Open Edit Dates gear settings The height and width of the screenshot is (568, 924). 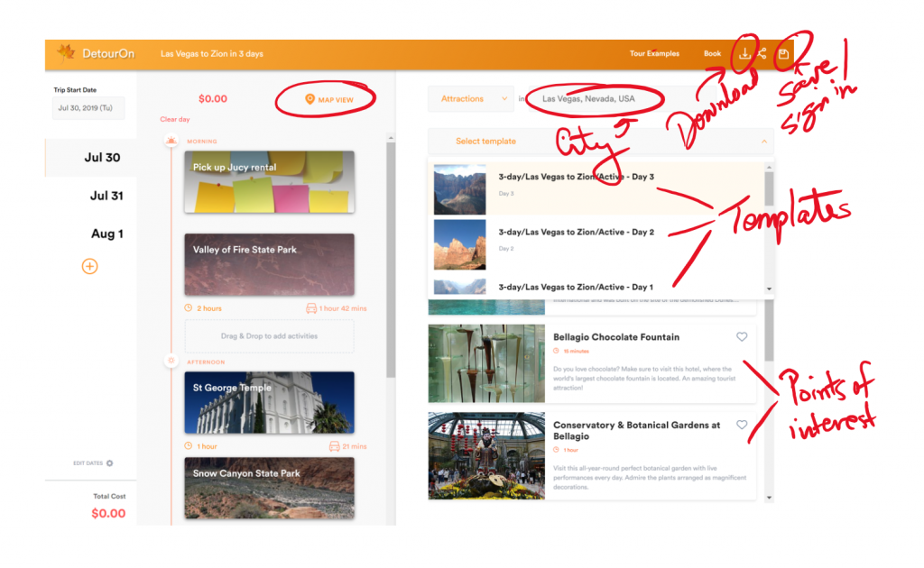pos(109,463)
